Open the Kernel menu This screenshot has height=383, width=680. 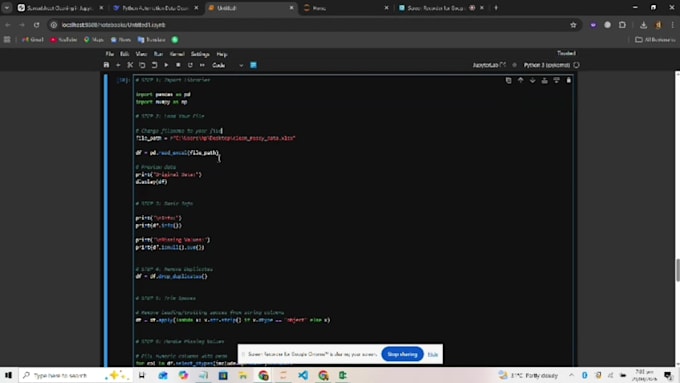coord(177,54)
